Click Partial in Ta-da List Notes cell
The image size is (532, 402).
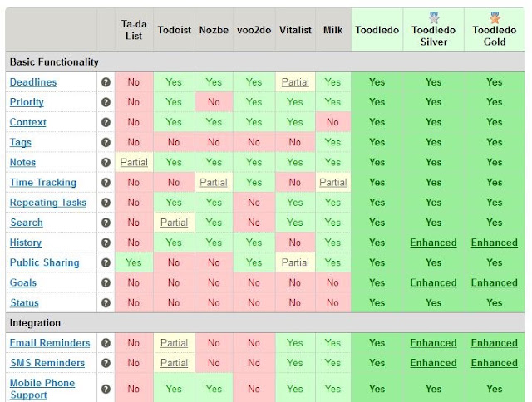coord(134,162)
